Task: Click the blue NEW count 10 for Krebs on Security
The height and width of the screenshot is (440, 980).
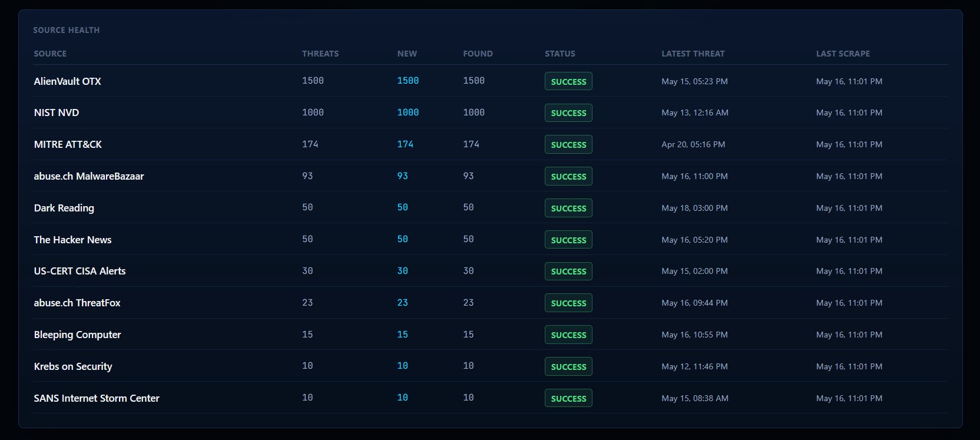Action: (x=402, y=366)
